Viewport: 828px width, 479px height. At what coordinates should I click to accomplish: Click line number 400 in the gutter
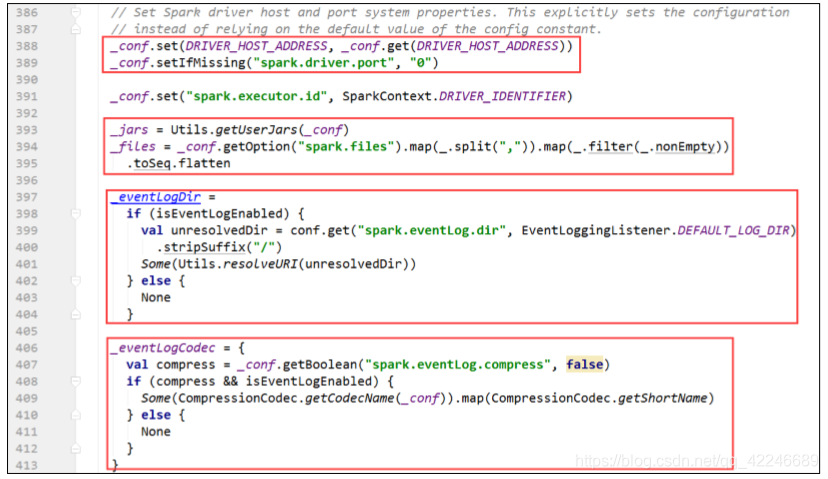tap(27, 247)
